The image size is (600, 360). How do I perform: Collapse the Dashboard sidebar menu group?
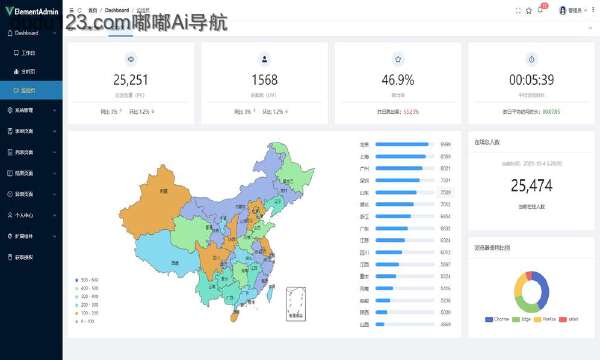[x=31, y=33]
